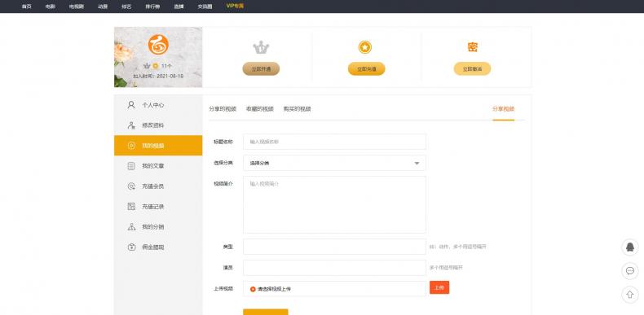Click the QQ penguin floating icon

[x=629, y=247]
